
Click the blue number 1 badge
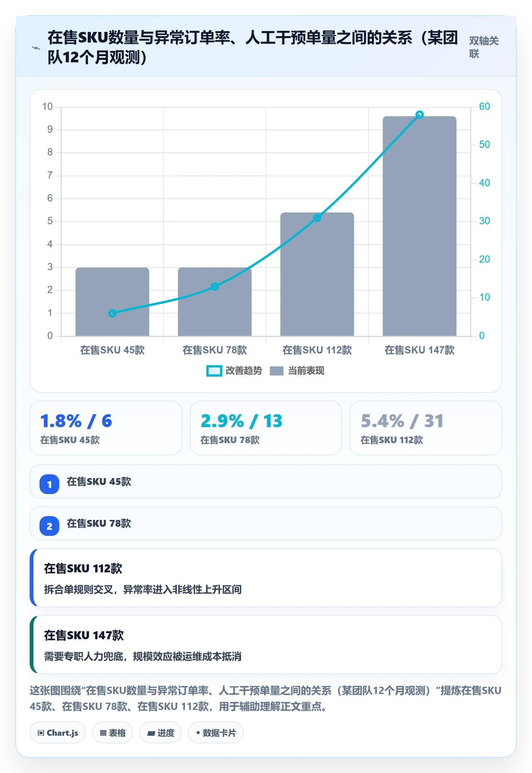pyautogui.click(x=49, y=484)
